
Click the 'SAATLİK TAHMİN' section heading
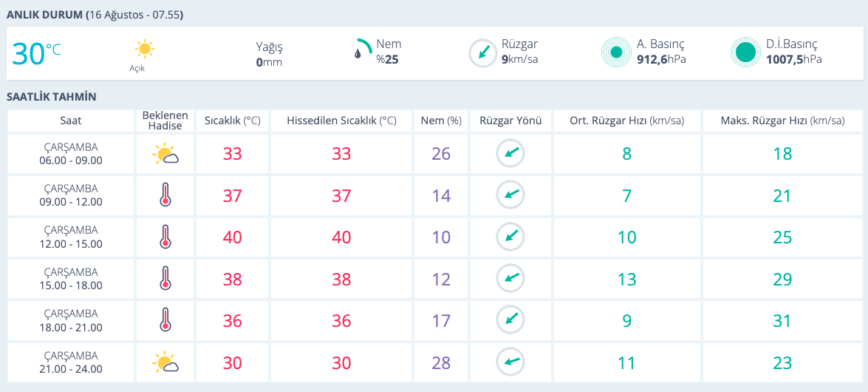pos(52,97)
